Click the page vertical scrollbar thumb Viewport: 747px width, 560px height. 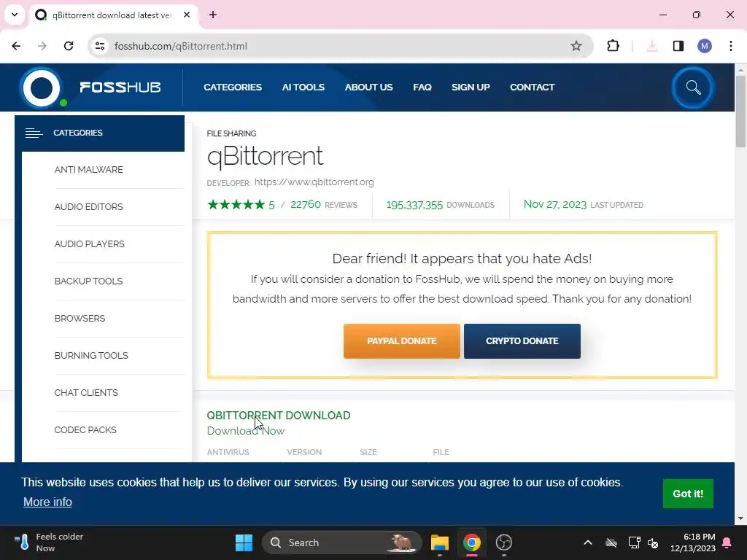(740, 112)
